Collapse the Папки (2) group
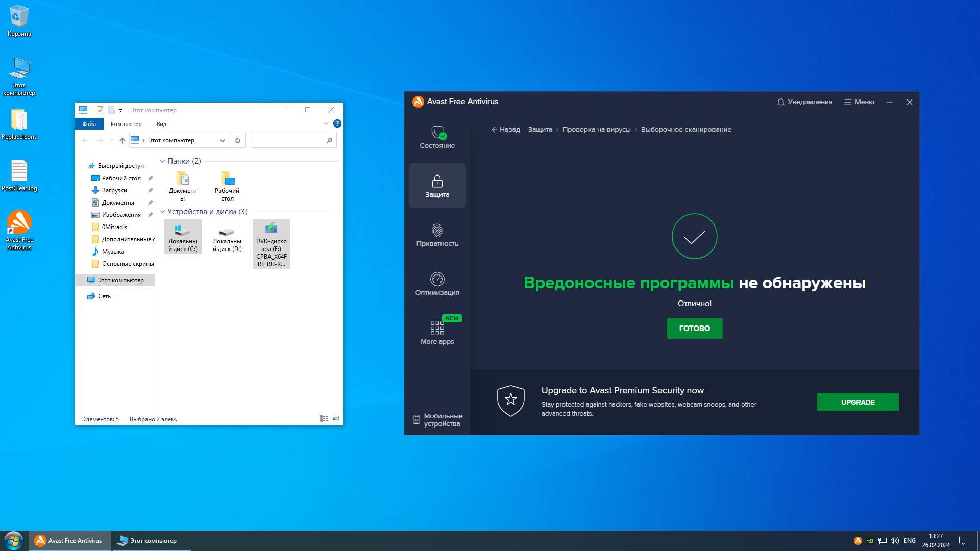The width and height of the screenshot is (980, 551). click(162, 161)
